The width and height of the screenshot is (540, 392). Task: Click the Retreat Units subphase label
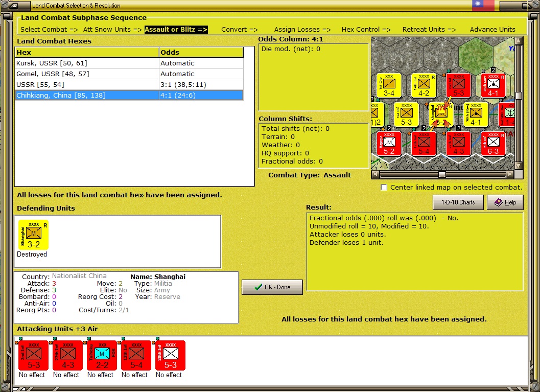coord(429,30)
